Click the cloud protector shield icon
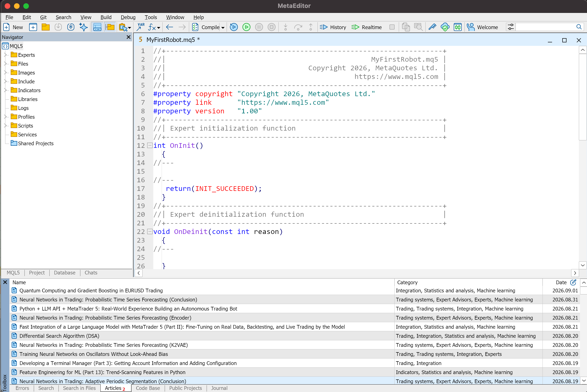Image resolution: width=587 pixels, height=392 pixels. (x=445, y=27)
